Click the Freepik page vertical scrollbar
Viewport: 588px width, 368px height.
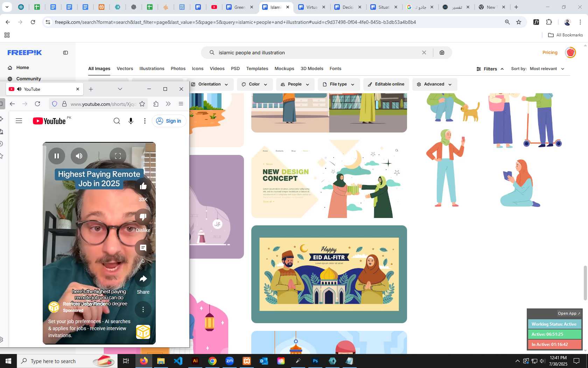click(x=585, y=283)
